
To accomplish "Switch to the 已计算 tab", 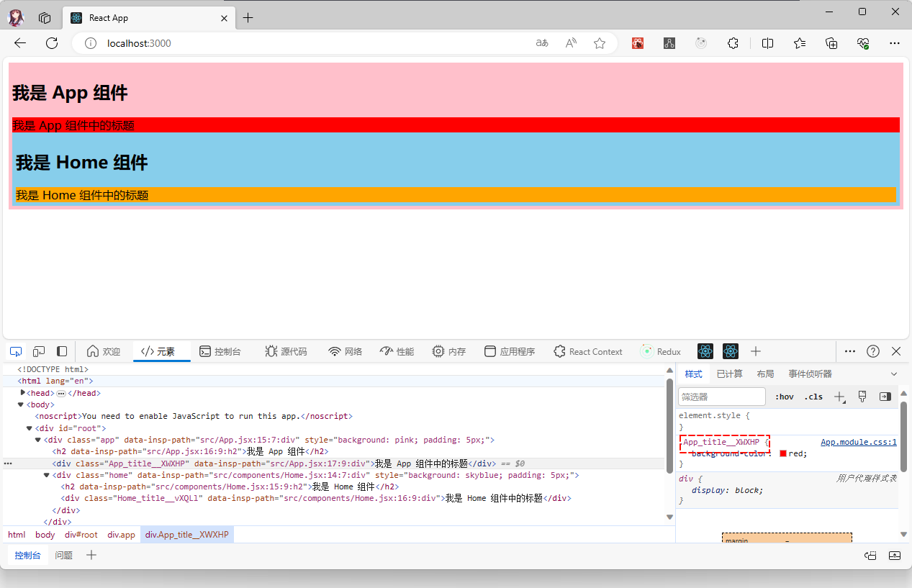I will tap(729, 374).
